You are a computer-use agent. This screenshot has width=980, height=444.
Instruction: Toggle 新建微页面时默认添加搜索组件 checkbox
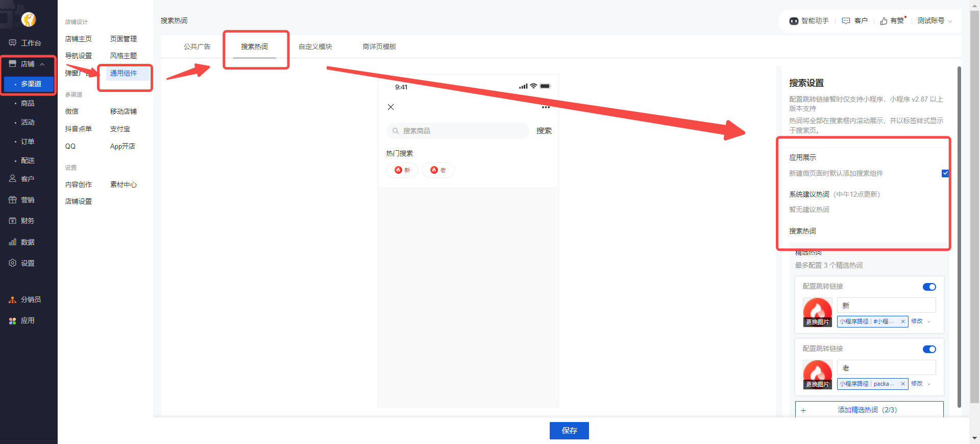[945, 173]
